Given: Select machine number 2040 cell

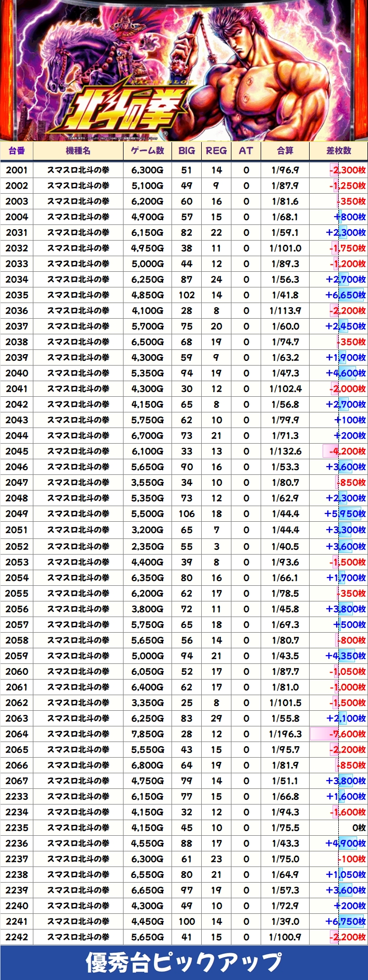Looking at the screenshot, I should tap(17, 373).
